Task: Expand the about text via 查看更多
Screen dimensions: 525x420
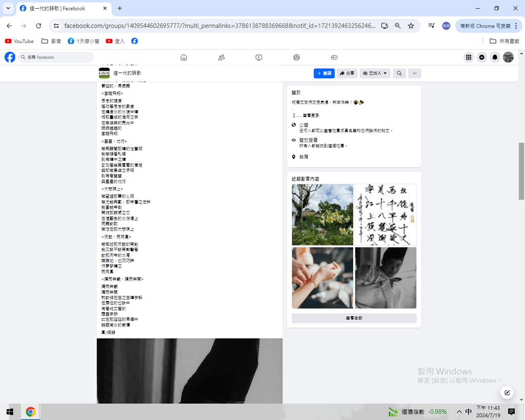Action: pyautogui.click(x=311, y=115)
